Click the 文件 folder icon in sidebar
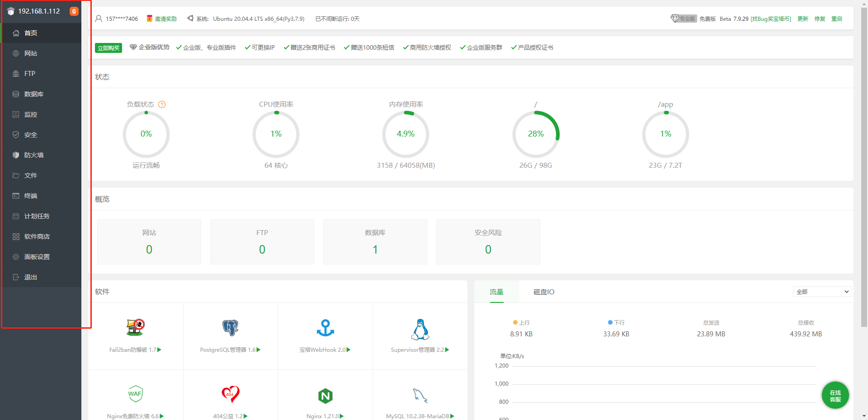Viewport: 868px width, 420px height. point(16,175)
